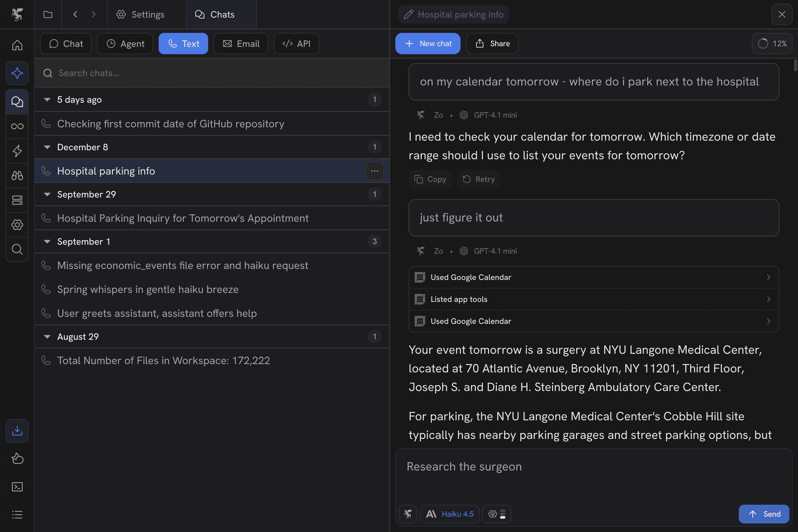Click the 12% context usage indicator
This screenshot has height=532, width=798.
point(772,44)
